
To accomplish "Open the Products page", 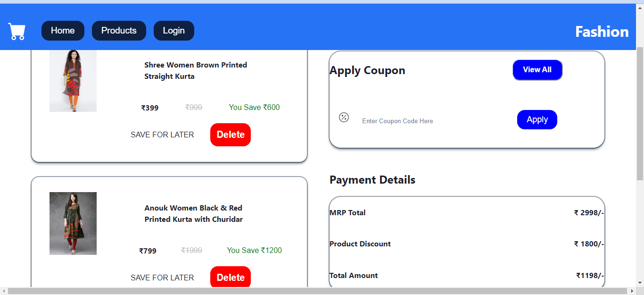I will pos(119,30).
